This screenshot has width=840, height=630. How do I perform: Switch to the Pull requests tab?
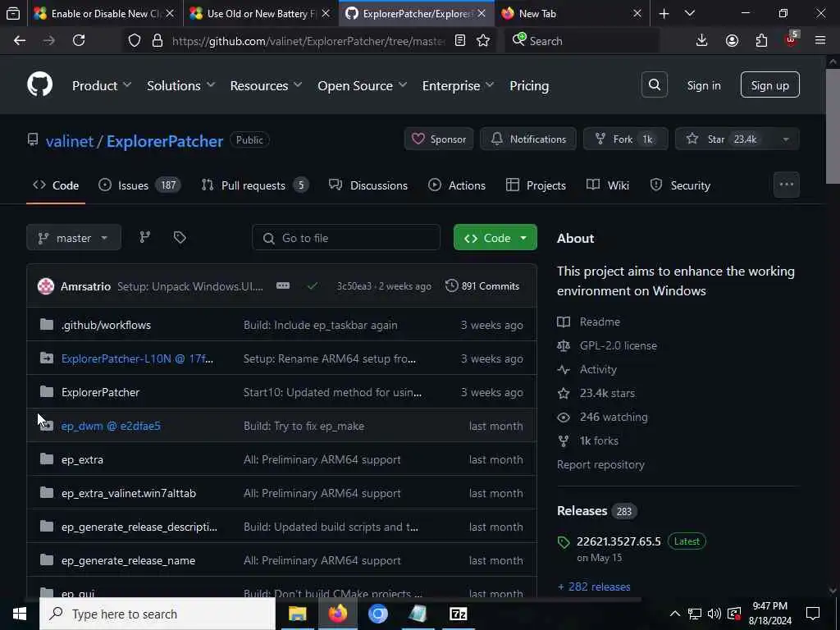point(255,185)
